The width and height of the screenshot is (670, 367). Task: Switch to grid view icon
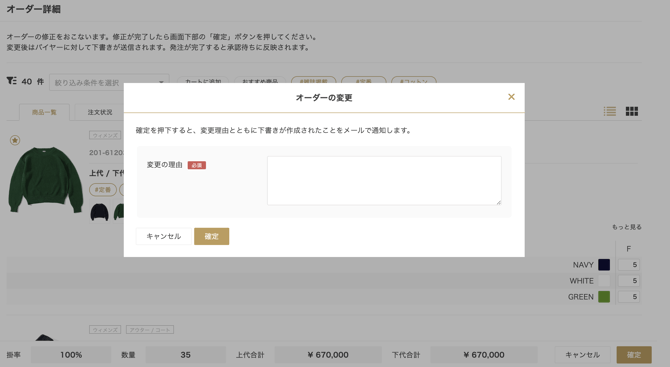coord(632,112)
